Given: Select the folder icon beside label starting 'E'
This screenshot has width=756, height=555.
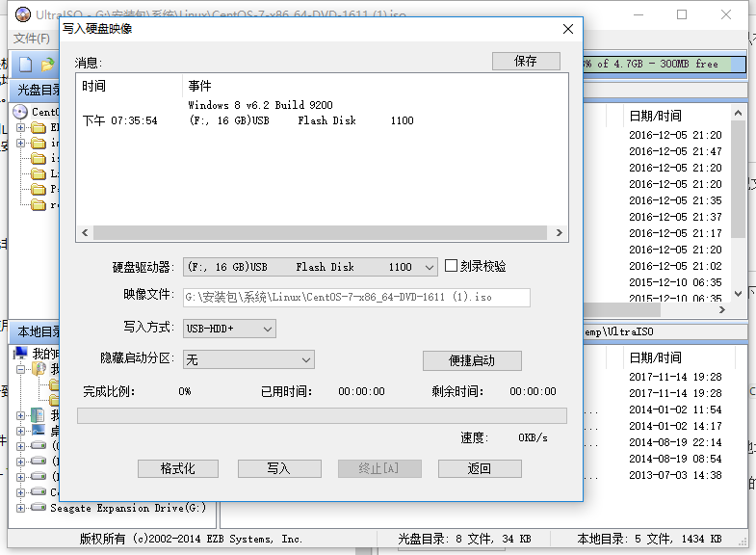Looking at the screenshot, I should click(39, 128).
